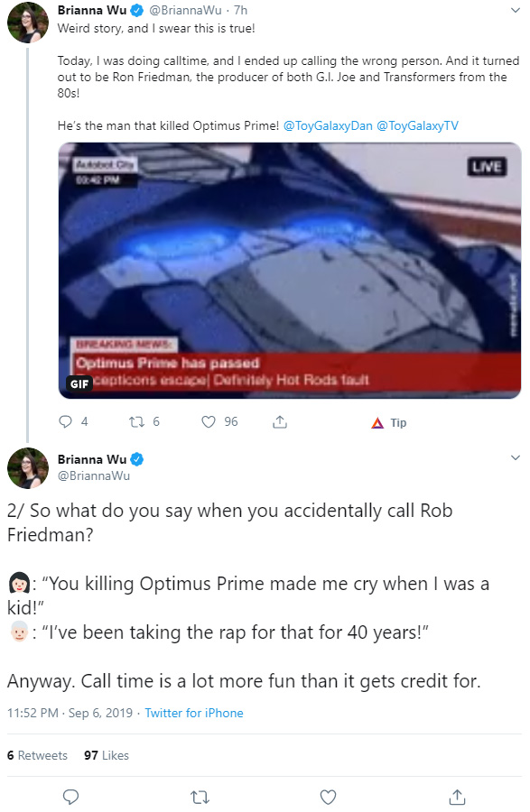The image size is (530, 812).
Task: Open Brianna Wu's avatar on first tweet
Action: click(28, 23)
